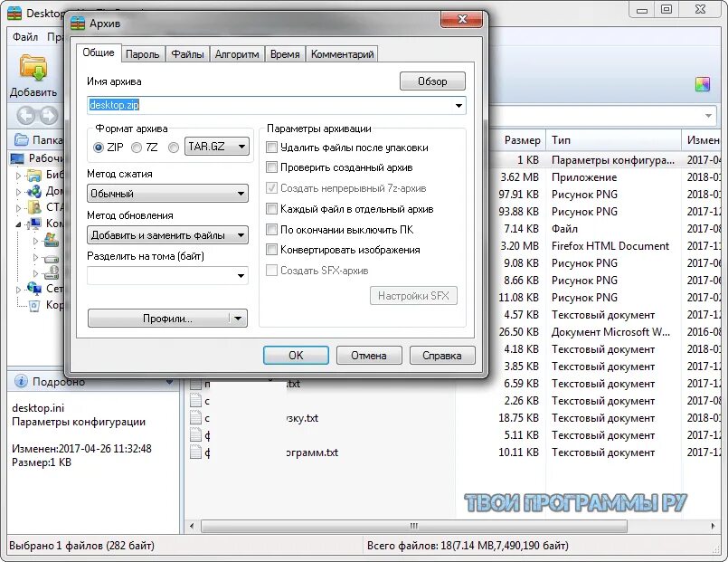Screen dimensions: 728x562
Task: Click the Обзор button
Action: point(432,81)
